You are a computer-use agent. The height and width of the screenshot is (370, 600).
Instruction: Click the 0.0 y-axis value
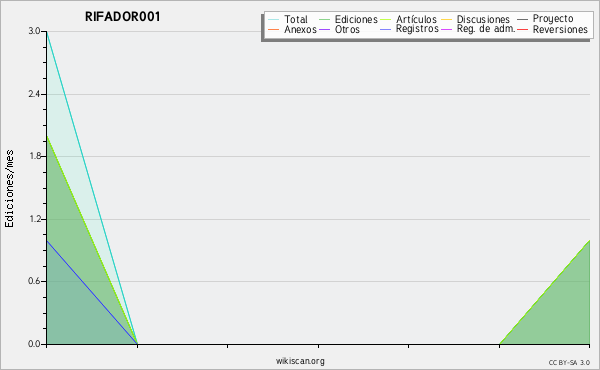coord(34,344)
